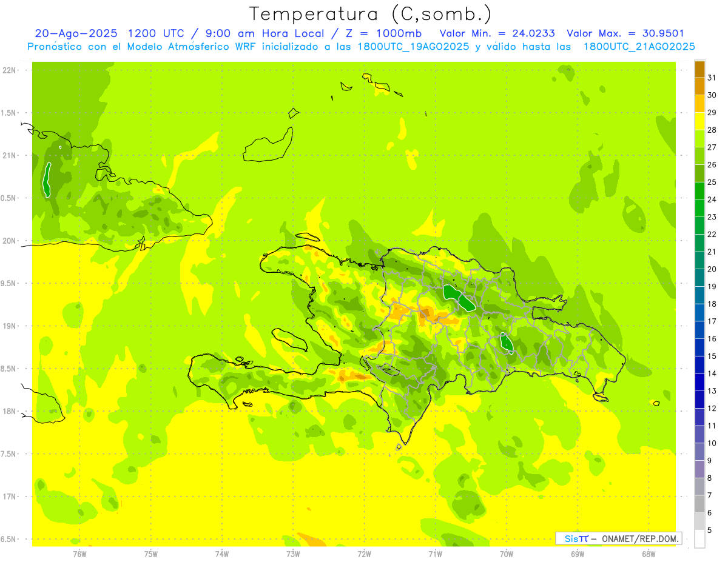Click the "0.5N" latitude tick label
The height and width of the screenshot is (562, 728).
coord(9,198)
